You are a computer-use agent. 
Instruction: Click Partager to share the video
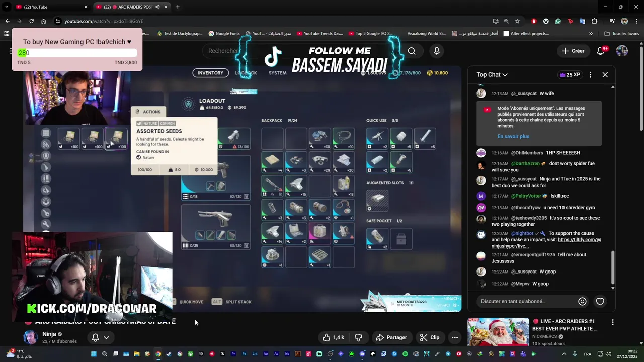pyautogui.click(x=391, y=337)
